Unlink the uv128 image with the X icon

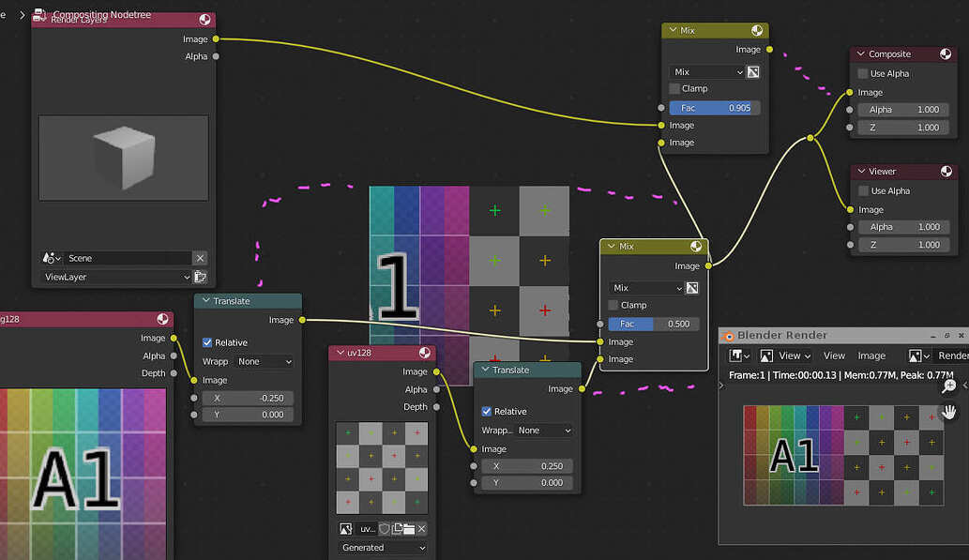pyautogui.click(x=421, y=528)
